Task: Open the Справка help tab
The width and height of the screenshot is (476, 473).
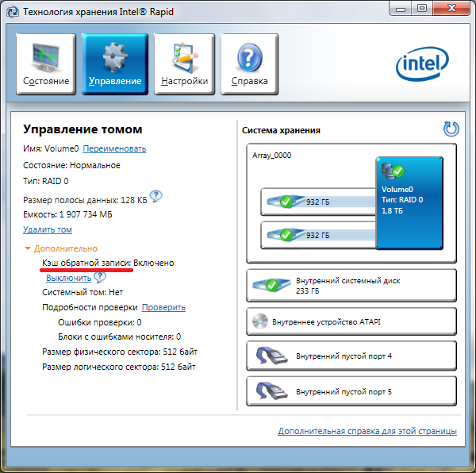Action: coord(249,64)
